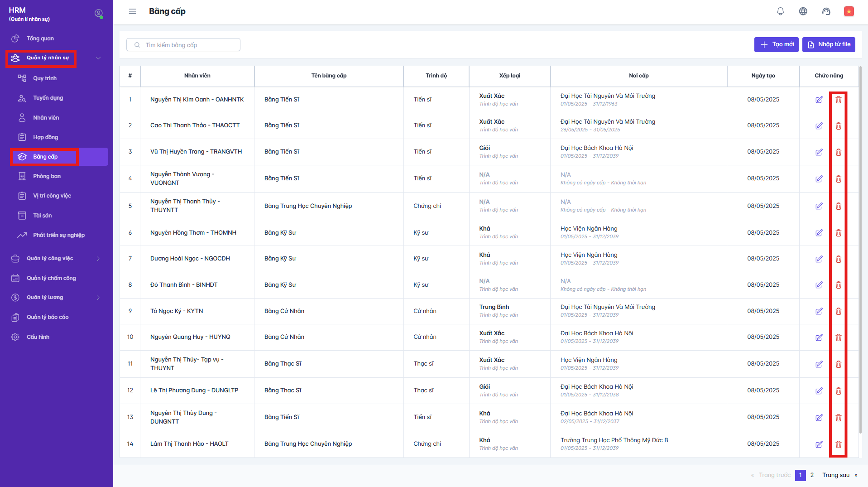Open the user profile icon in sidebar

point(98,14)
